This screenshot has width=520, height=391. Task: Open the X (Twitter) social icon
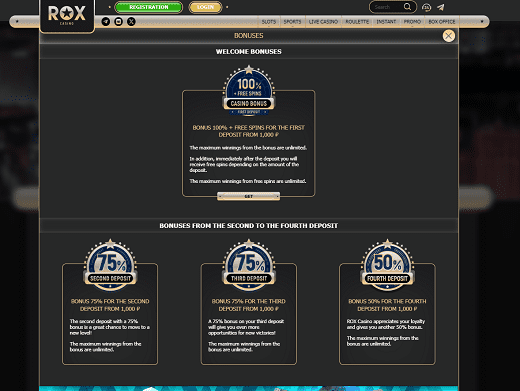[131, 22]
